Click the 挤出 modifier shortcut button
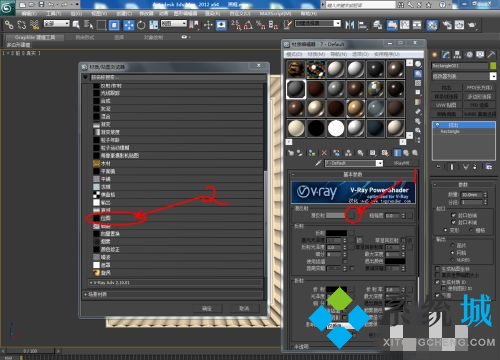 tap(446, 88)
